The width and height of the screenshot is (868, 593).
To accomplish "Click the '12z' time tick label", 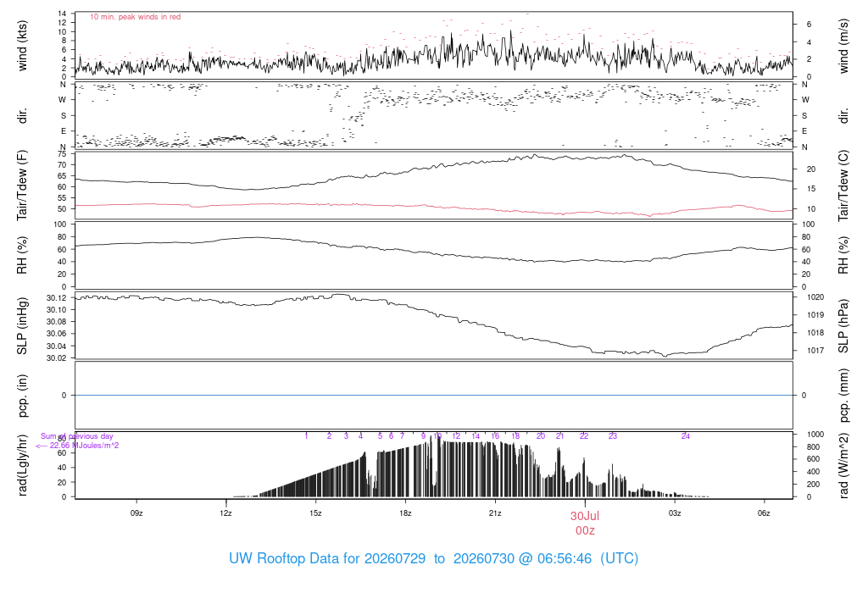I will click(x=225, y=513).
